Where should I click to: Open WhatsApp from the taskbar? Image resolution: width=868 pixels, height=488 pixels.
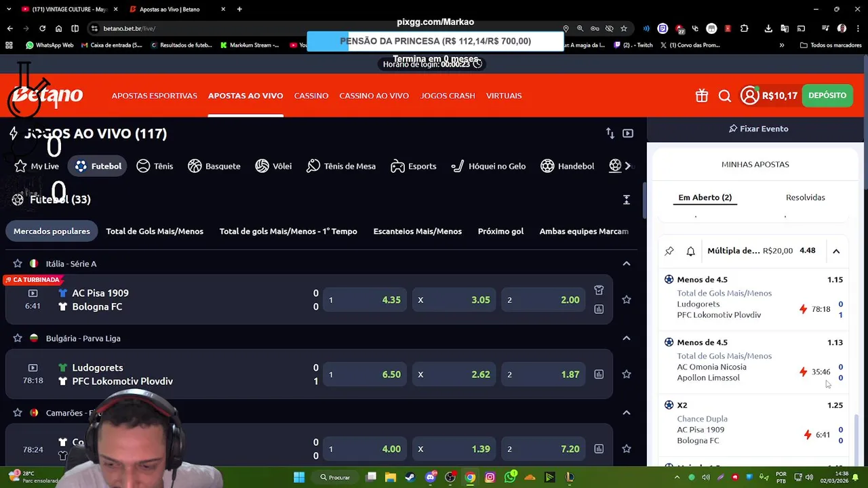[510, 477]
